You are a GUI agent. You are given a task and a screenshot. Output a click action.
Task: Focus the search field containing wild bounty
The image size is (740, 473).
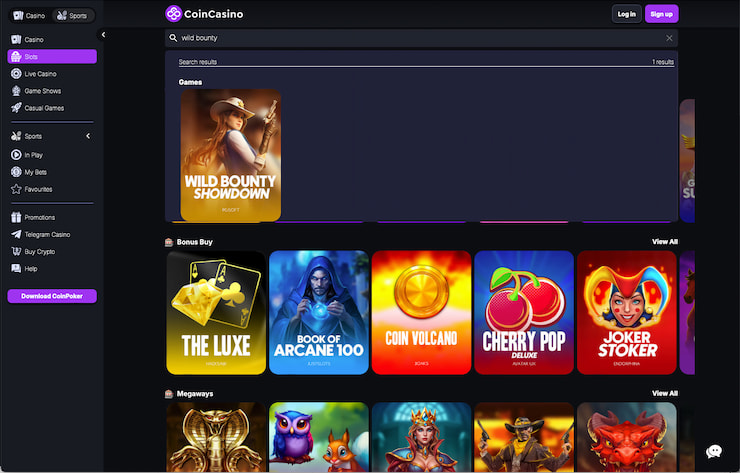pyautogui.click(x=421, y=38)
